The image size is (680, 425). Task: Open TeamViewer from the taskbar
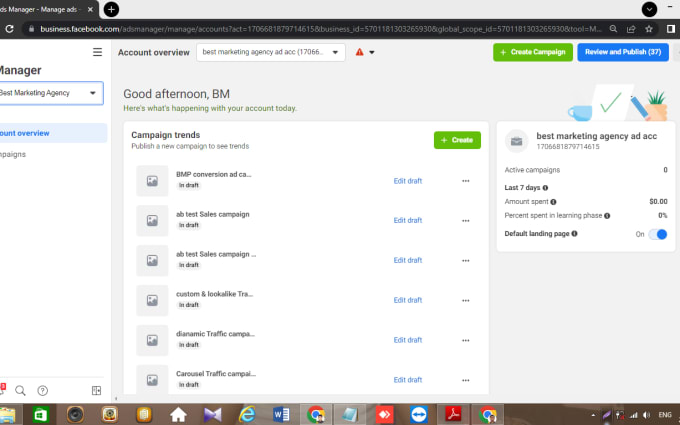[418, 415]
